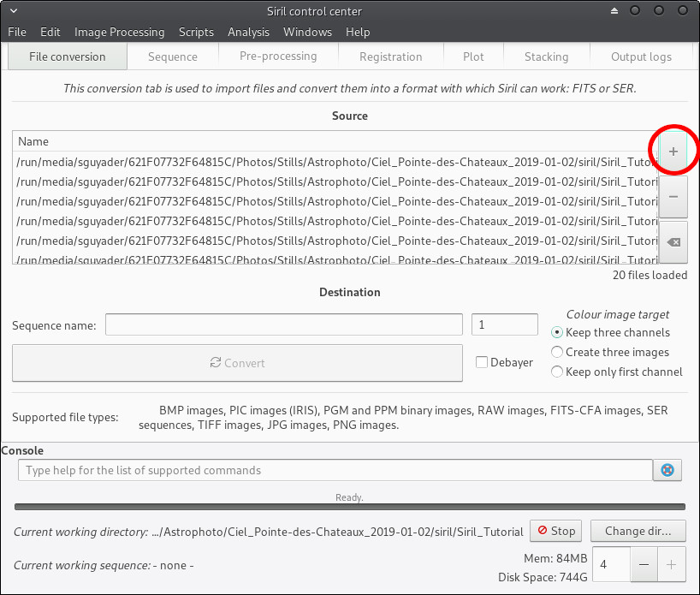Click the '20 files loaded' text
Image resolution: width=700 pixels, height=595 pixels.
pos(650,275)
